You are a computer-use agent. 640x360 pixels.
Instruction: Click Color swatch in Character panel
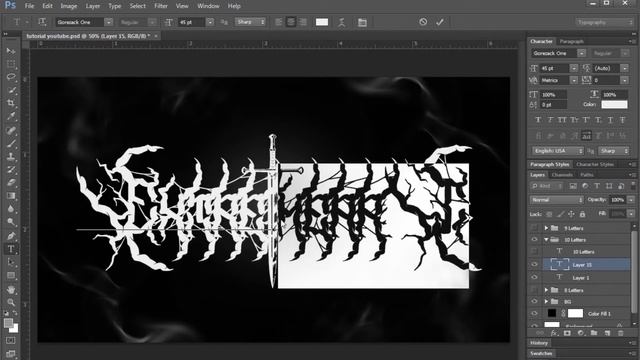(x=614, y=104)
